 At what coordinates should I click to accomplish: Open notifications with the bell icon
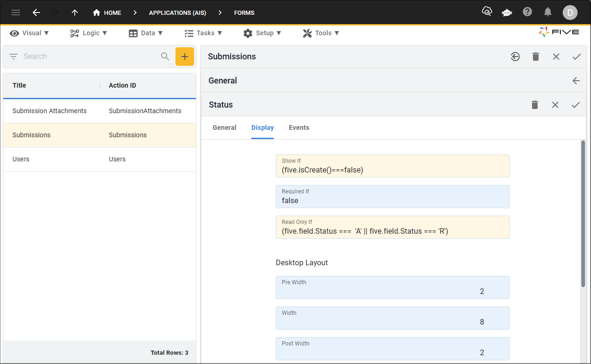547,13
